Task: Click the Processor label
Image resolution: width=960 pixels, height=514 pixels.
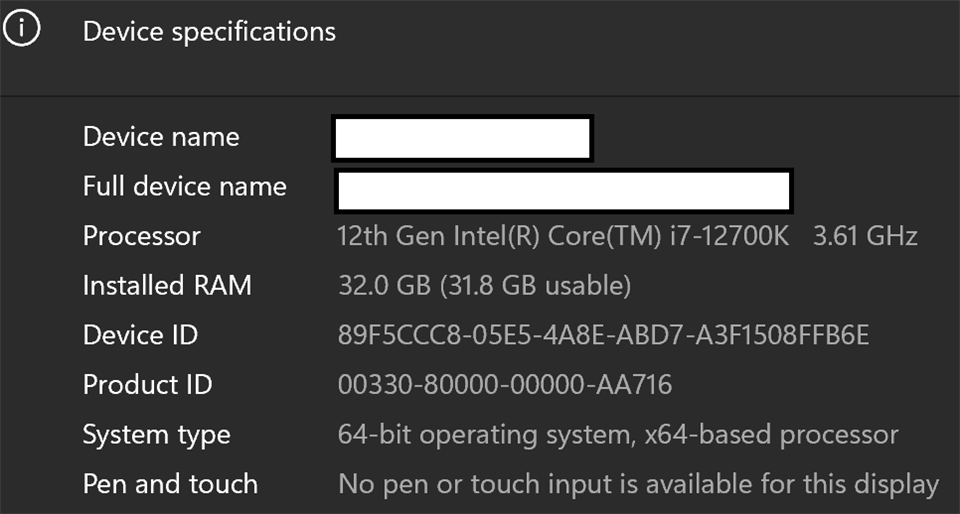Action: pyautogui.click(x=142, y=236)
